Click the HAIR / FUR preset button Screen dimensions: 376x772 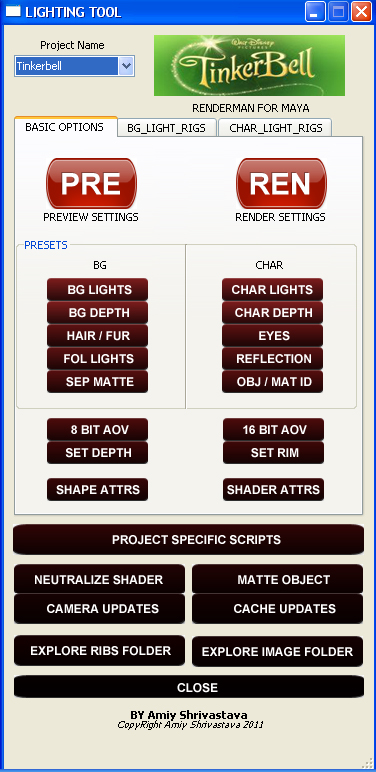click(97, 336)
